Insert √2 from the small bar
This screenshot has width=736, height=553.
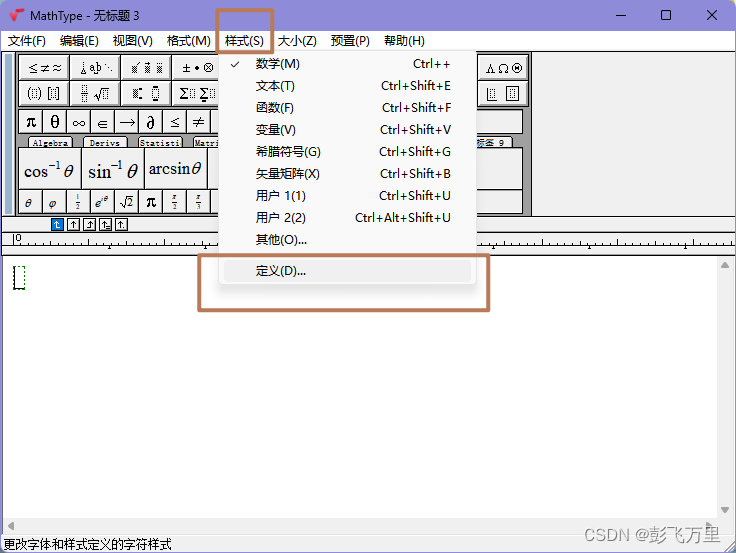point(127,202)
